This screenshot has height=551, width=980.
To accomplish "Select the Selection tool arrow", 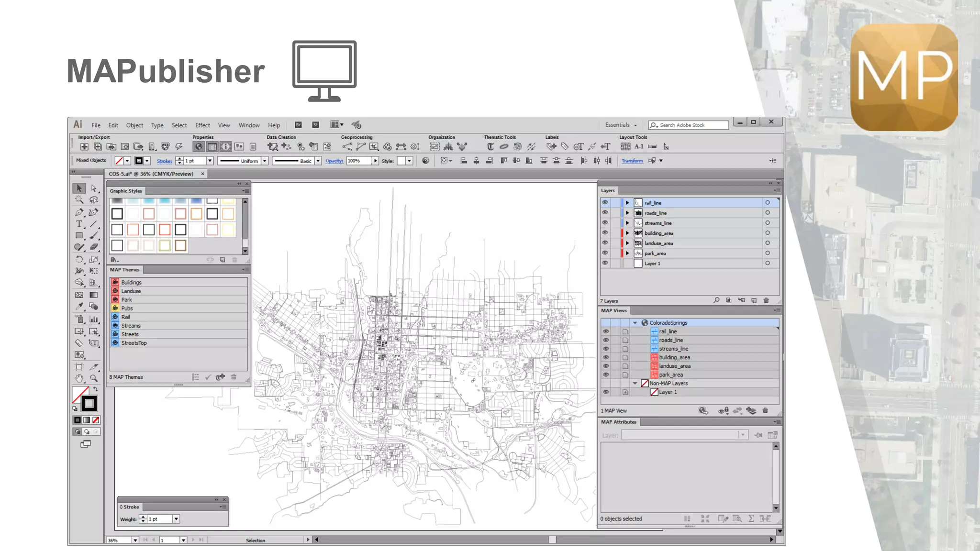I will [x=79, y=188].
